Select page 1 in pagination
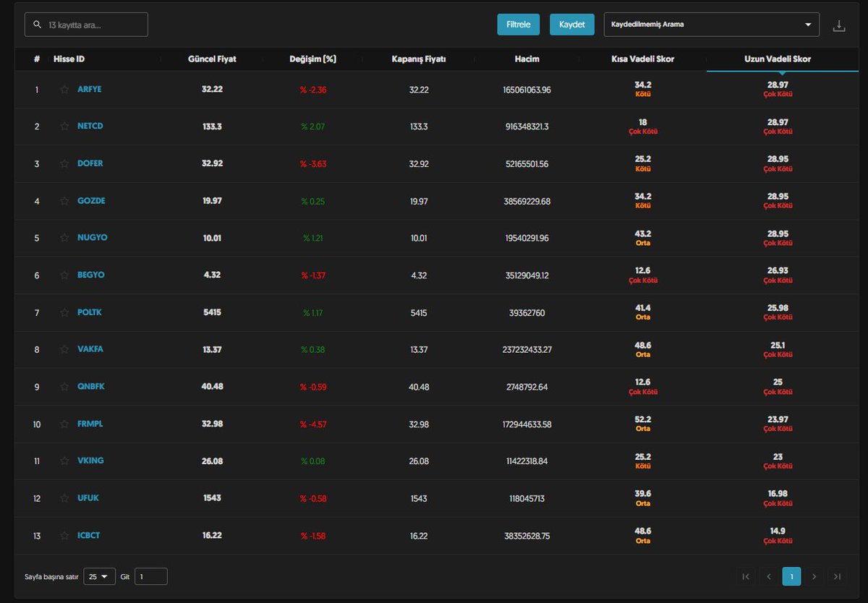Image resolution: width=868 pixels, height=603 pixels. point(792,576)
